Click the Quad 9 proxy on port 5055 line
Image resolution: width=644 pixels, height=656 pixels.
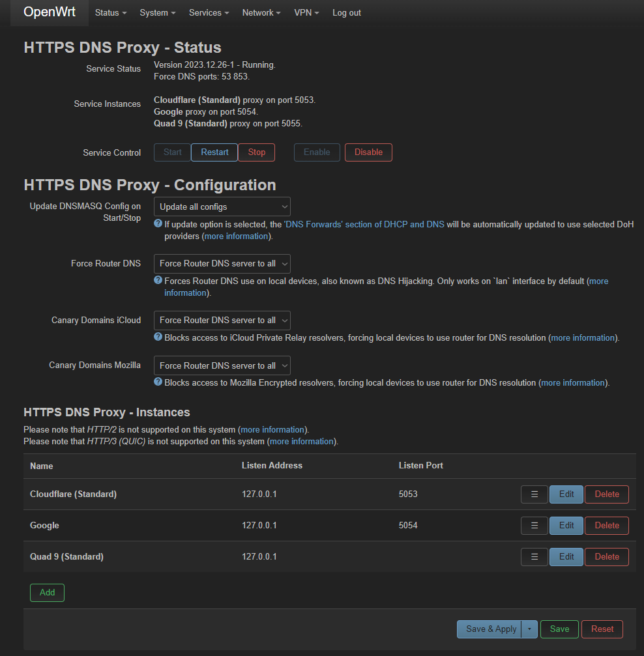tap(227, 123)
